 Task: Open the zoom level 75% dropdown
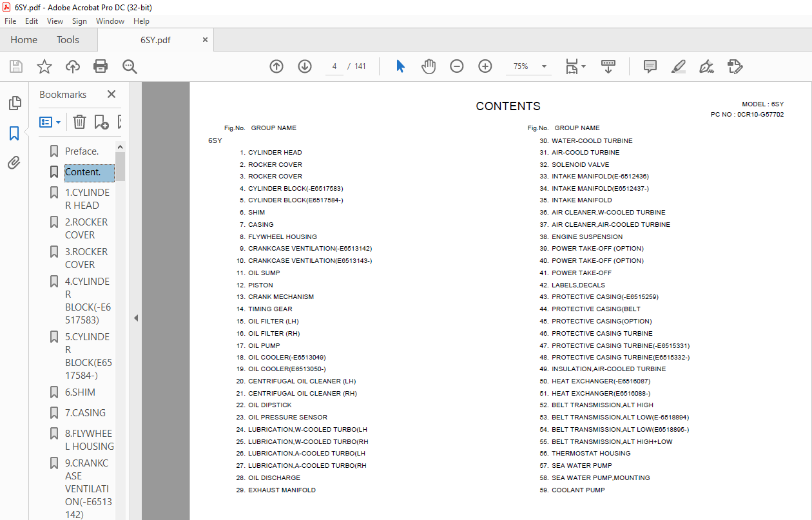point(545,66)
